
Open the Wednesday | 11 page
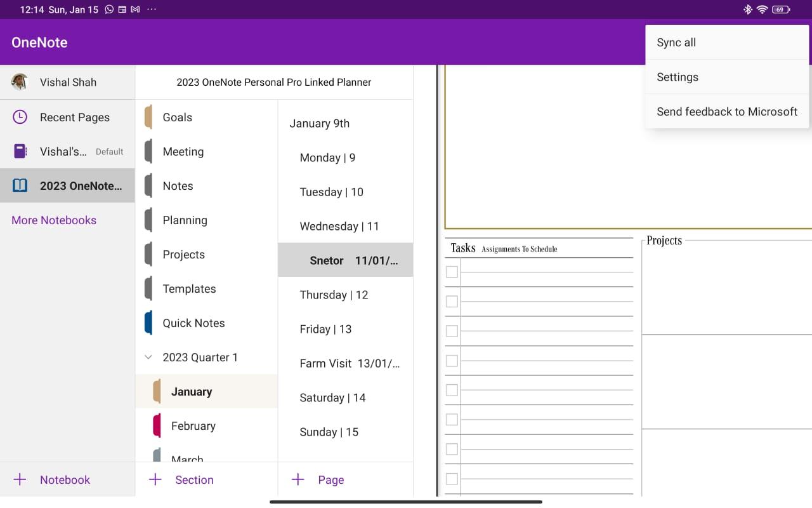pyautogui.click(x=346, y=226)
